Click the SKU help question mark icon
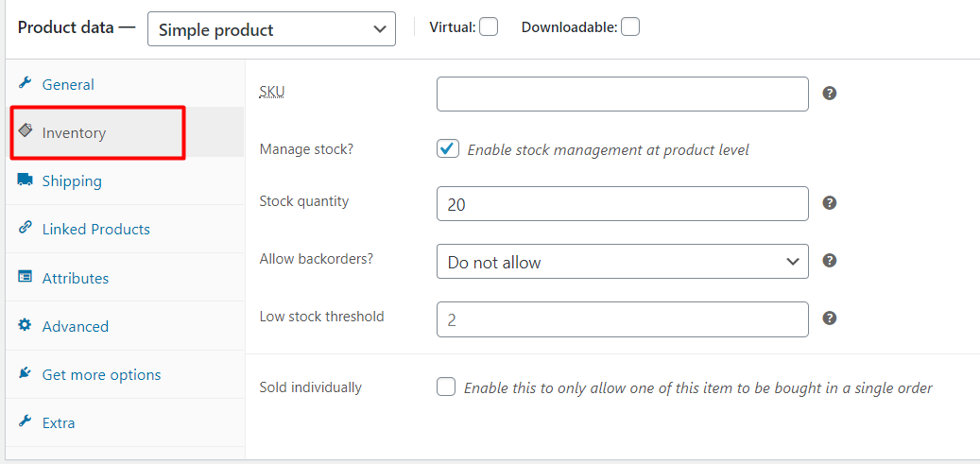The image size is (980, 464). [x=830, y=94]
